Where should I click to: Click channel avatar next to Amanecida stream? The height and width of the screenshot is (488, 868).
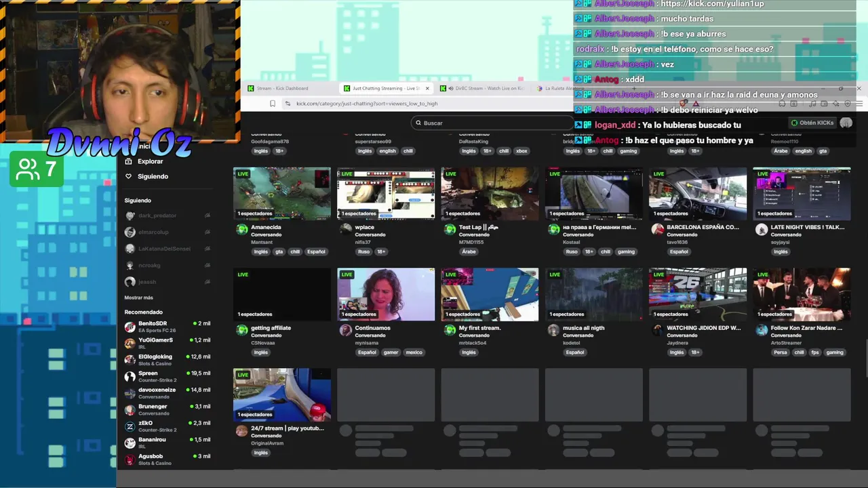(x=242, y=229)
